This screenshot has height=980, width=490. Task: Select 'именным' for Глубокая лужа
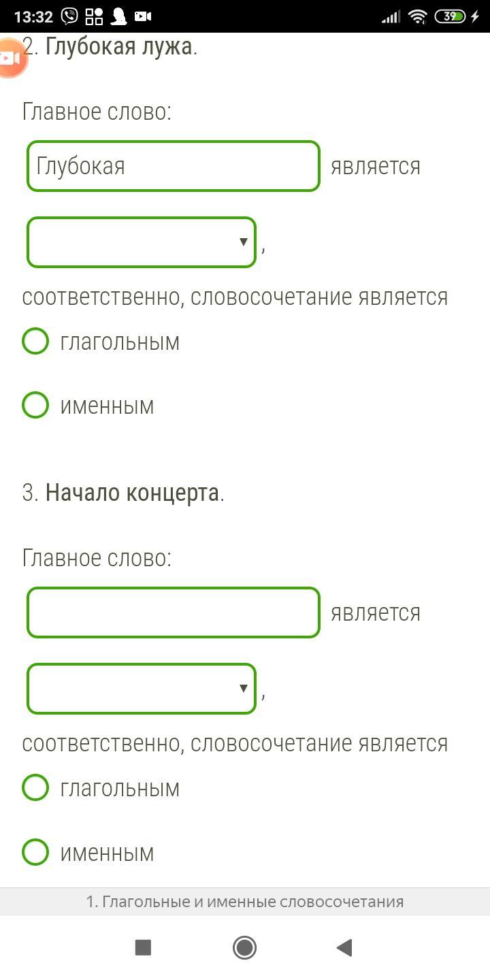35,406
